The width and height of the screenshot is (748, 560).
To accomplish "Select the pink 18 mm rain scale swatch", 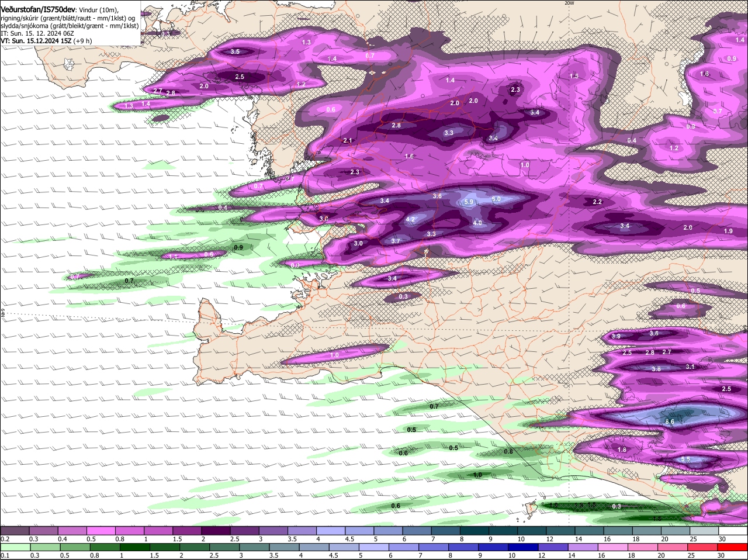I will click(x=644, y=547).
